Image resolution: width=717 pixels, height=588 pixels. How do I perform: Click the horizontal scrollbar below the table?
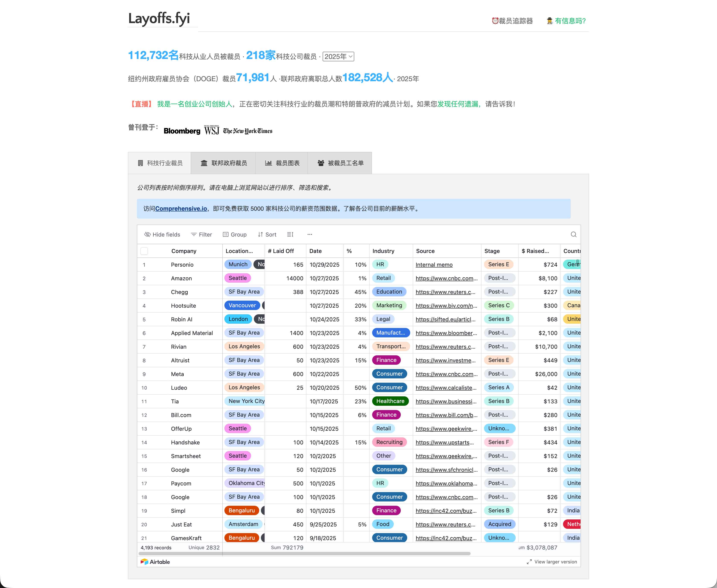pyautogui.click(x=305, y=553)
